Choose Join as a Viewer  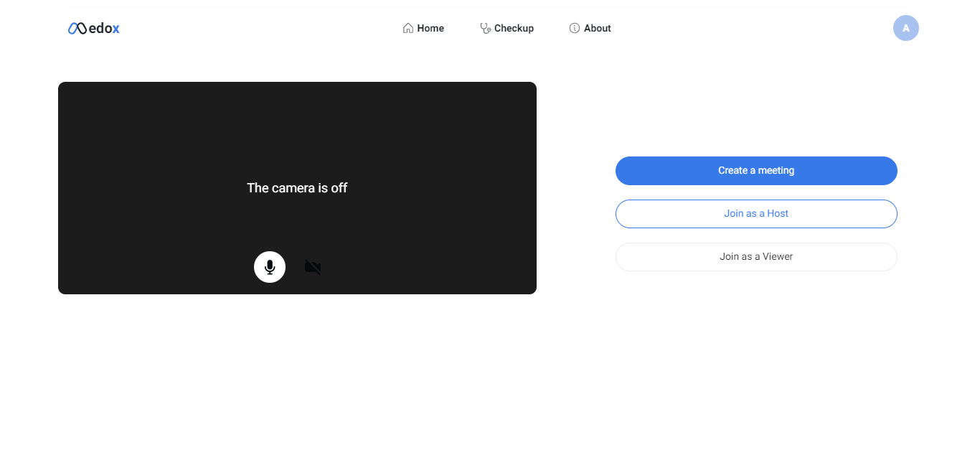(756, 257)
